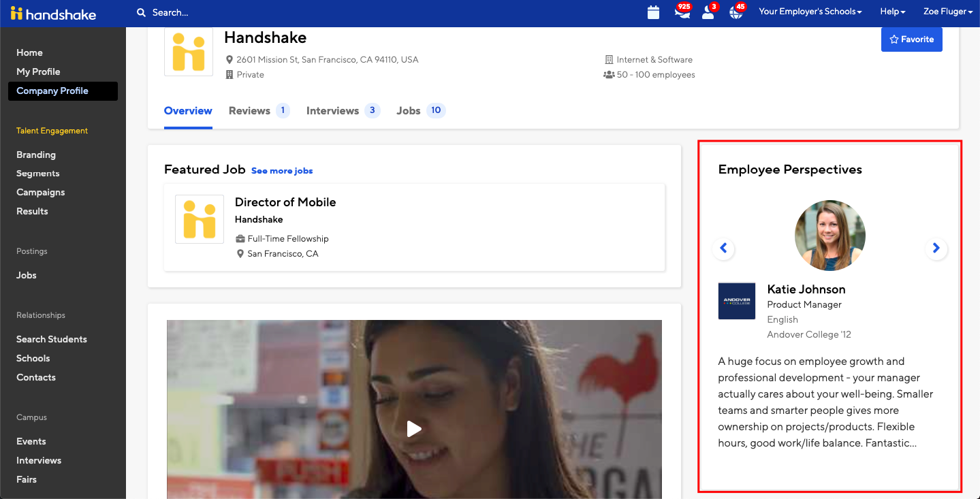Click the Employee Perspectives heading
Image resolution: width=980 pixels, height=499 pixels.
click(790, 170)
